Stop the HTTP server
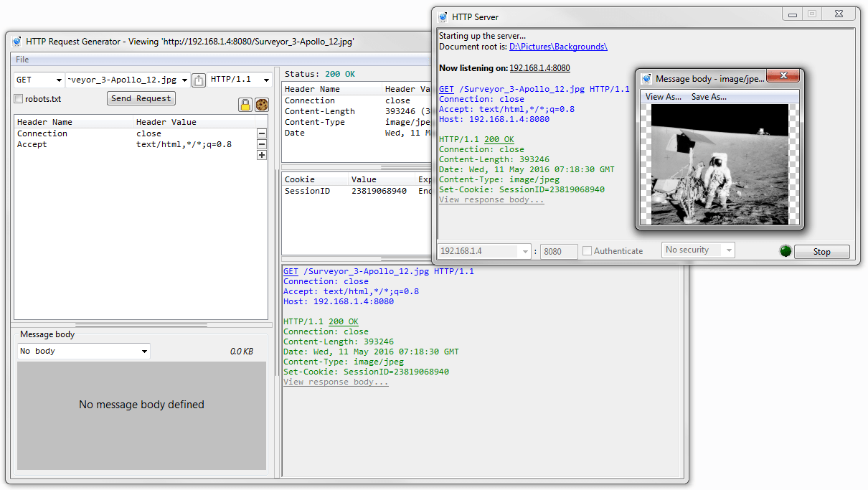The height and width of the screenshot is (490, 868). (x=822, y=252)
